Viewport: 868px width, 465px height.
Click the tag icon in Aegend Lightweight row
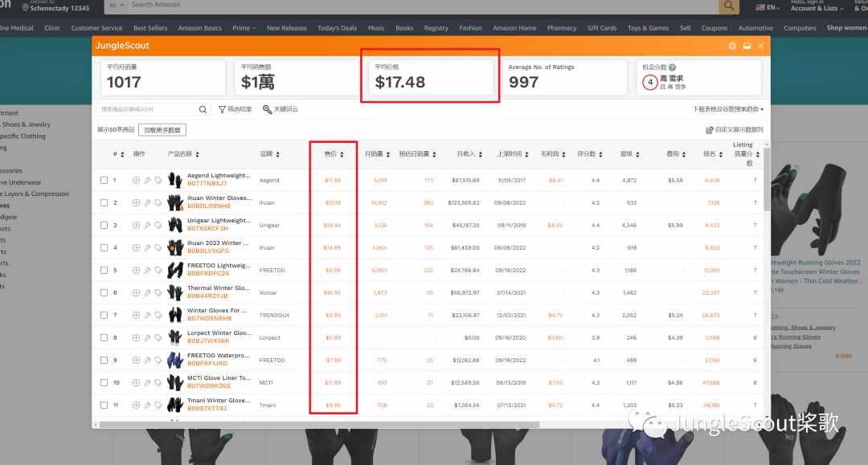point(158,180)
